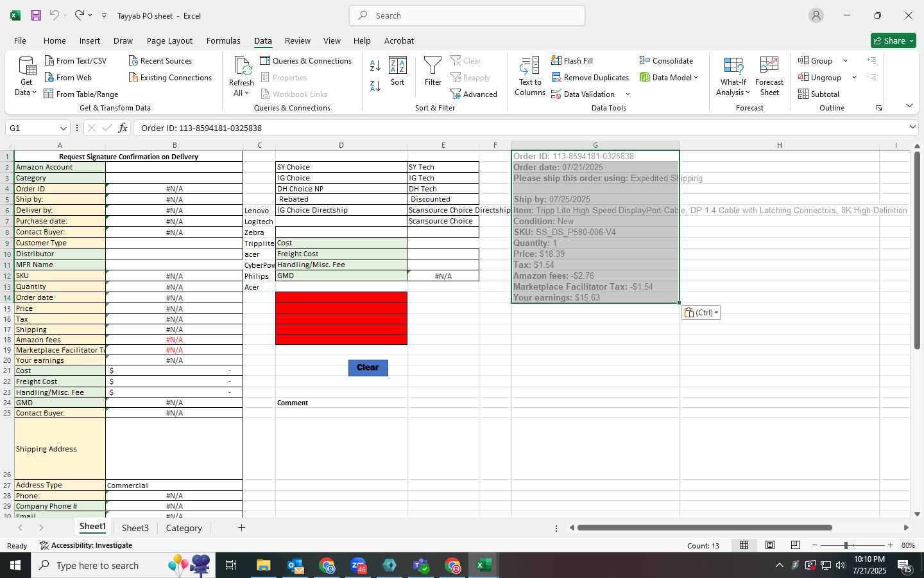Click zoom slider handle

coord(846,545)
